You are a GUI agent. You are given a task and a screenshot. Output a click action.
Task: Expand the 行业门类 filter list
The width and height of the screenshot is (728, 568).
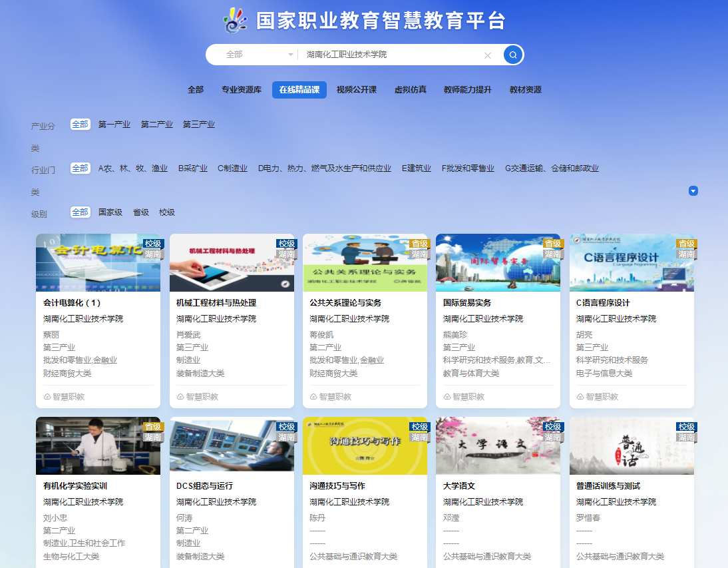[693, 191]
